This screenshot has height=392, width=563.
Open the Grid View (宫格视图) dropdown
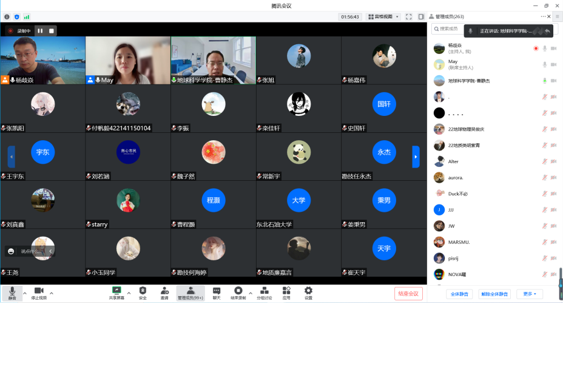(x=383, y=16)
